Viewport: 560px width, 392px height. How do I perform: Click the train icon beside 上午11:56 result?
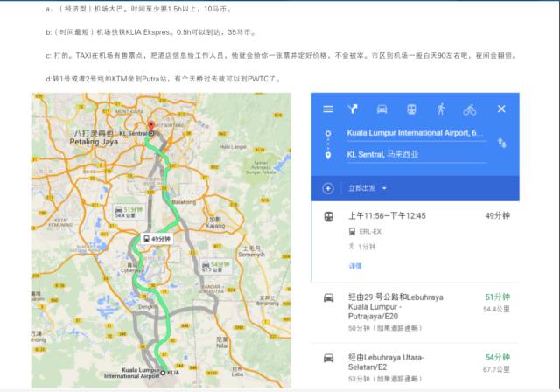tap(329, 216)
